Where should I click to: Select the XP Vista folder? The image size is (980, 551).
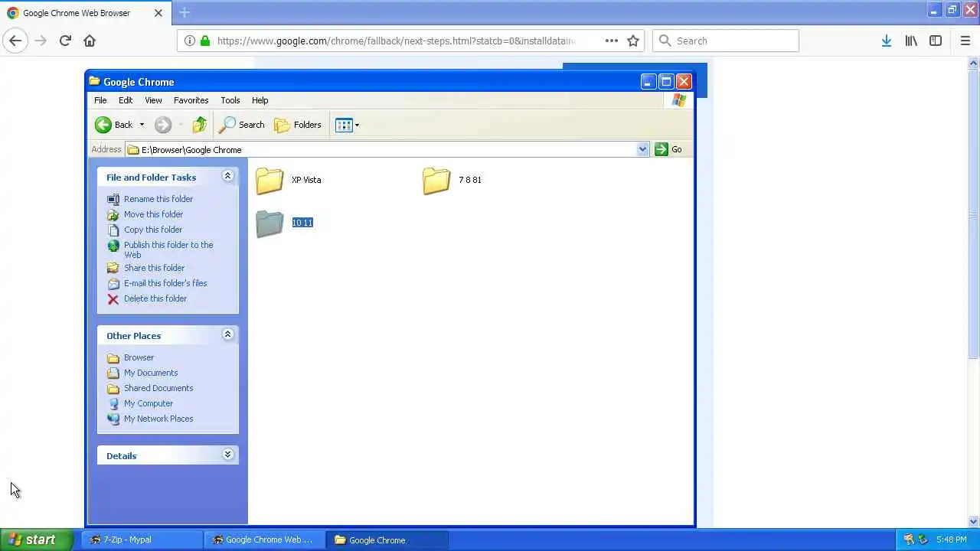coord(288,181)
